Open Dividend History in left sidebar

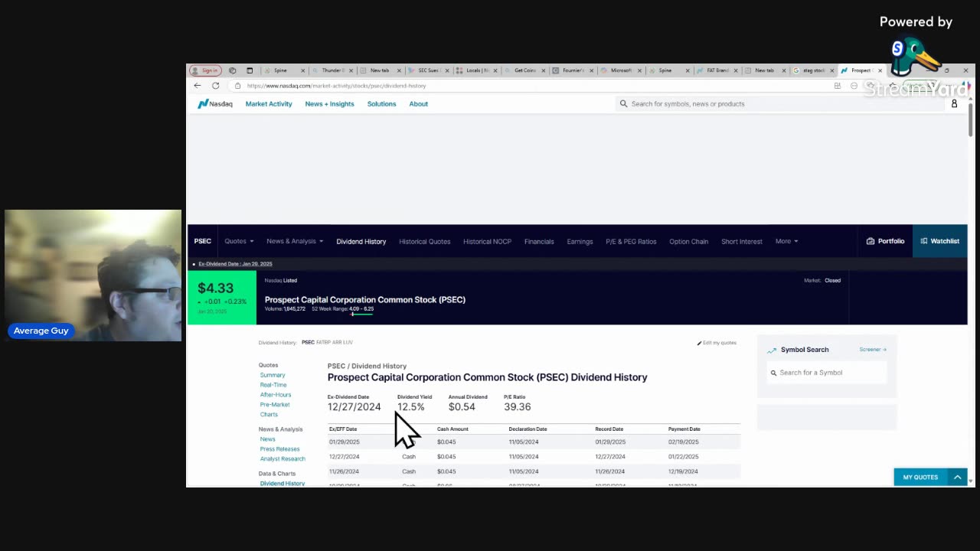[283, 484]
